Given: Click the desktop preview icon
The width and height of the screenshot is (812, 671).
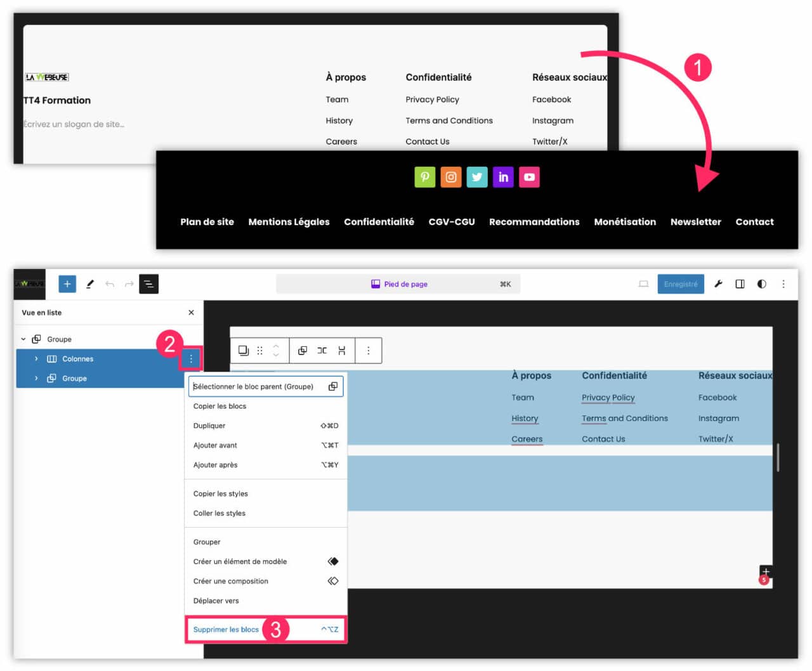Looking at the screenshot, I should pos(643,283).
